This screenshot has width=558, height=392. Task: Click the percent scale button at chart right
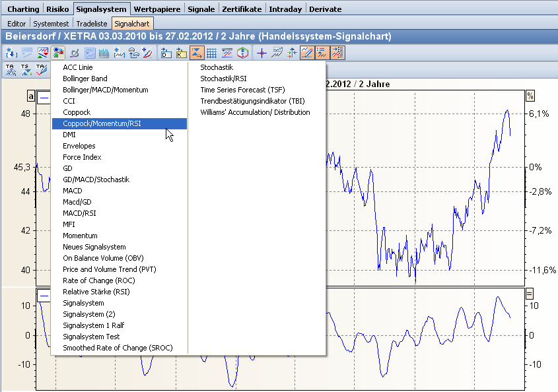530,96
